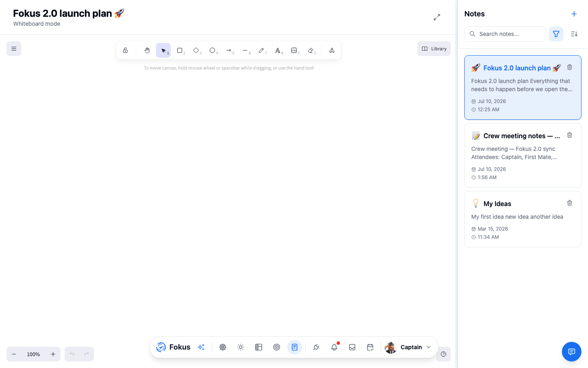588x368 pixels.
Task: Pick the diamond shape tool
Action: coord(196,50)
